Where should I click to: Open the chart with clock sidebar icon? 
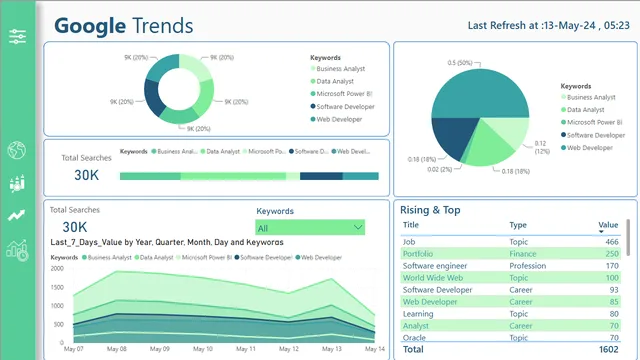(17, 250)
